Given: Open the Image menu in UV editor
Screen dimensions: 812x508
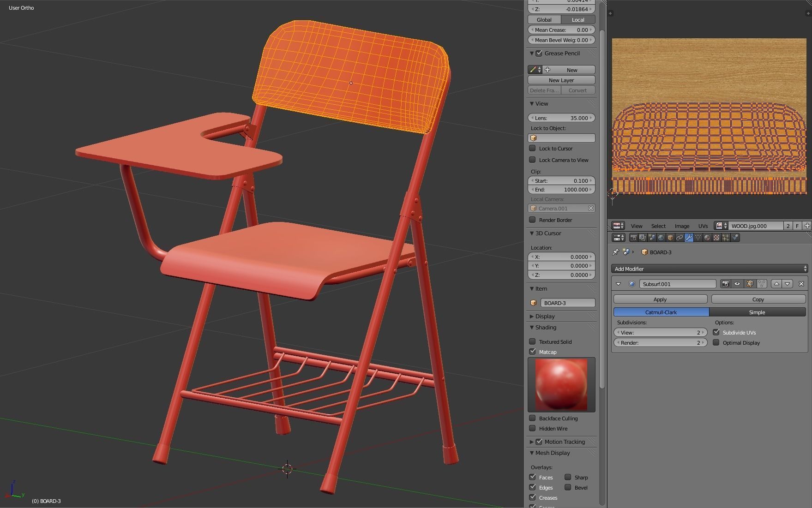Looking at the screenshot, I should 682,226.
